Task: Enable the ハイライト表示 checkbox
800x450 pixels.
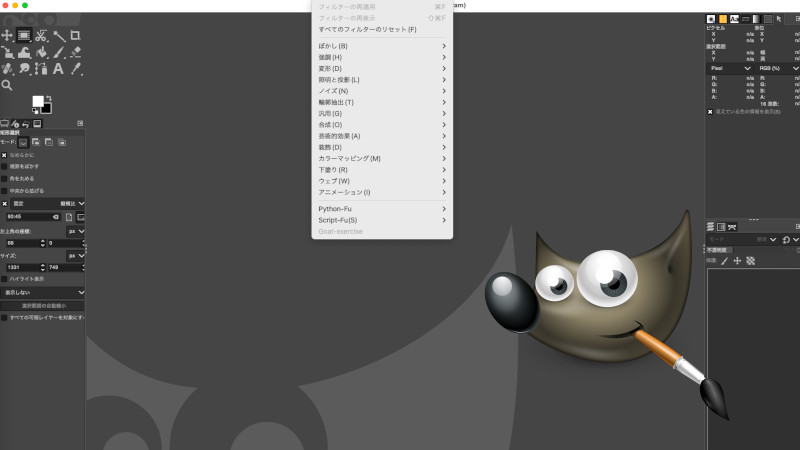Action: pos(4,279)
